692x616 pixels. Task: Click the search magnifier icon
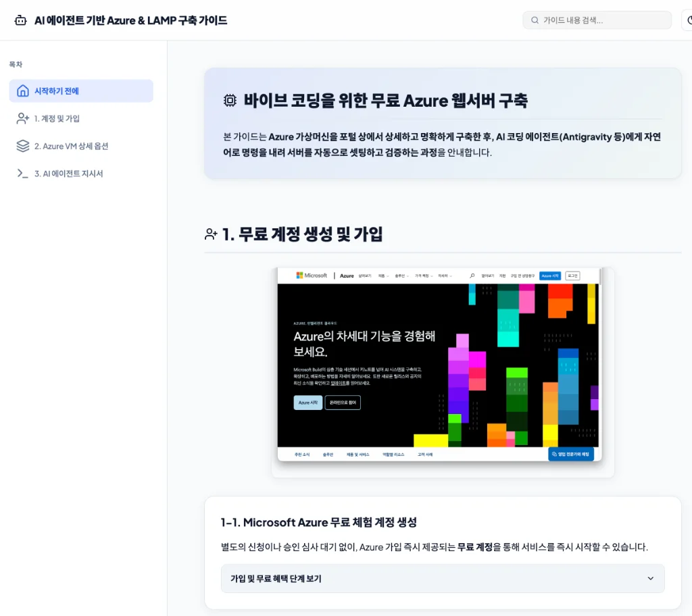click(535, 20)
